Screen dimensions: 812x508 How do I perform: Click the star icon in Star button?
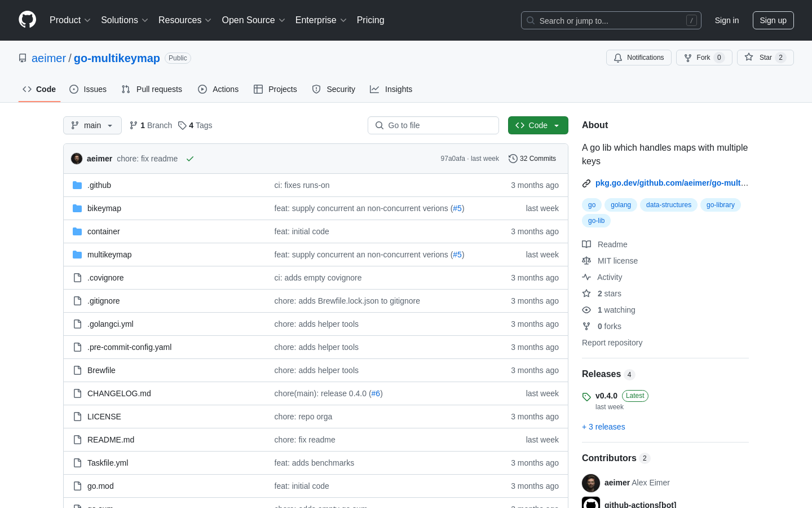click(749, 57)
